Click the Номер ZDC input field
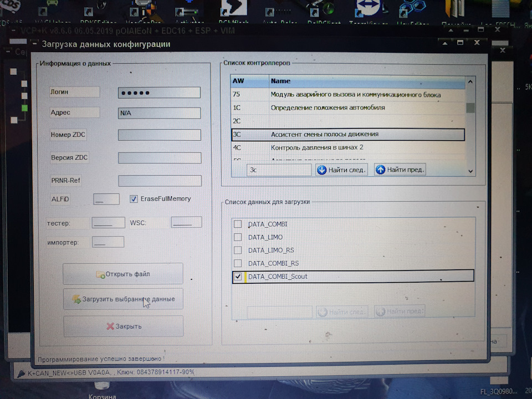The height and width of the screenshot is (399, 532). (x=160, y=135)
